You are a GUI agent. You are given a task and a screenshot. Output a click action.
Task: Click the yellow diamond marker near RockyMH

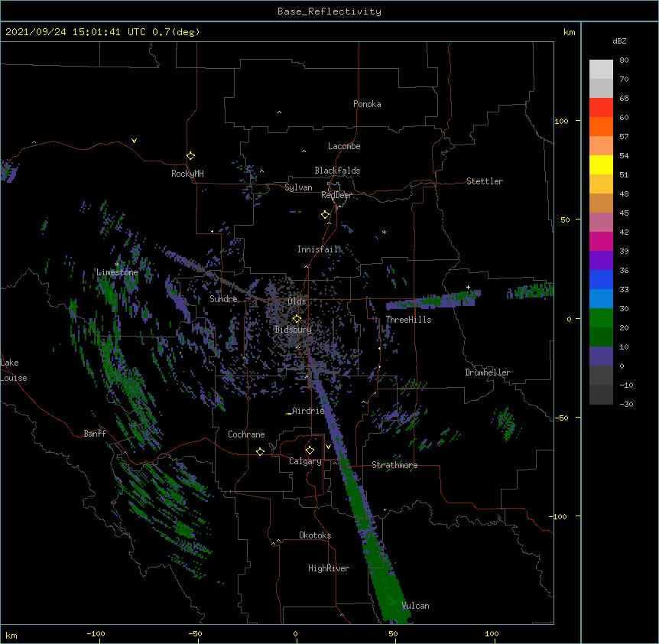point(191,156)
